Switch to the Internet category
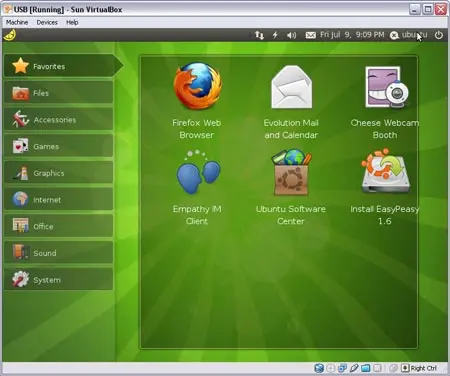The height and width of the screenshot is (376, 450). 59,199
